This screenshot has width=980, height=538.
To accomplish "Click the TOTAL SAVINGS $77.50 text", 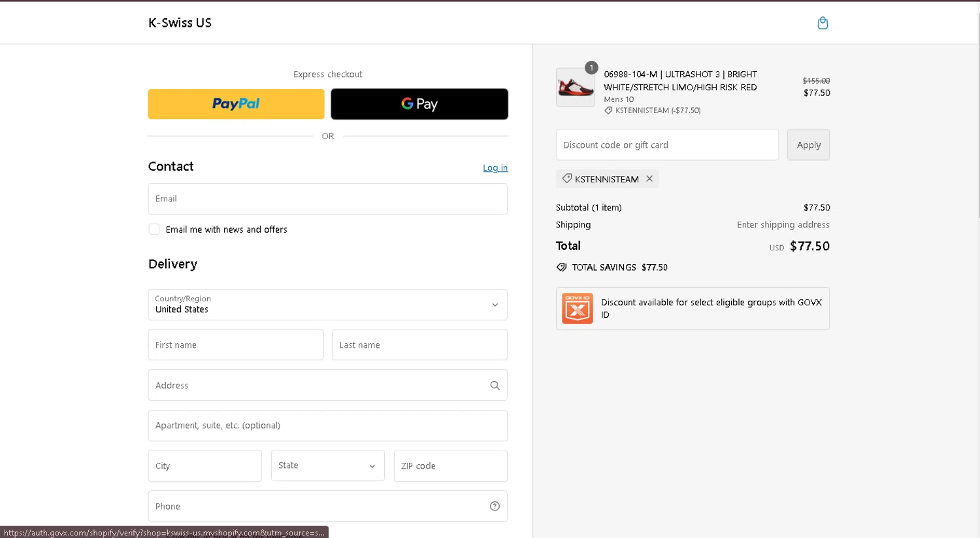I will (620, 267).
